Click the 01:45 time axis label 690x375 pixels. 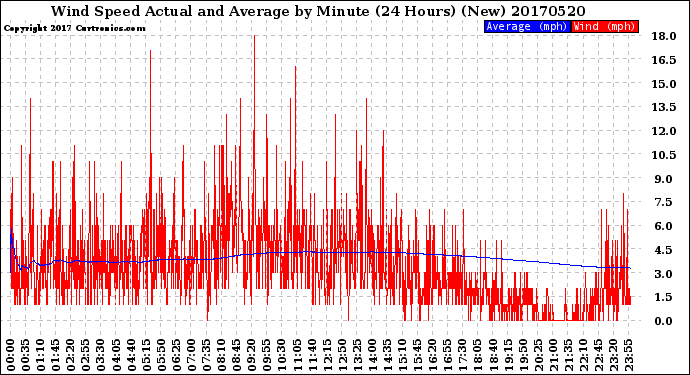click(56, 355)
